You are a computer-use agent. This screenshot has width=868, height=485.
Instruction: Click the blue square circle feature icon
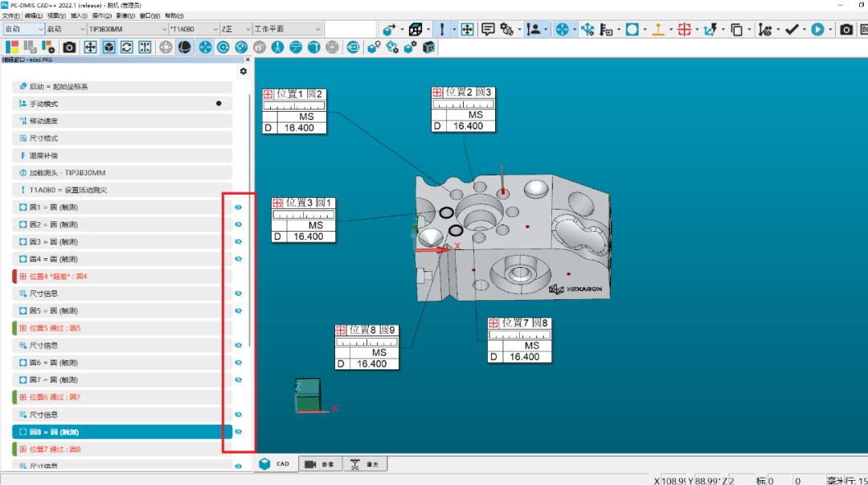tap(632, 30)
